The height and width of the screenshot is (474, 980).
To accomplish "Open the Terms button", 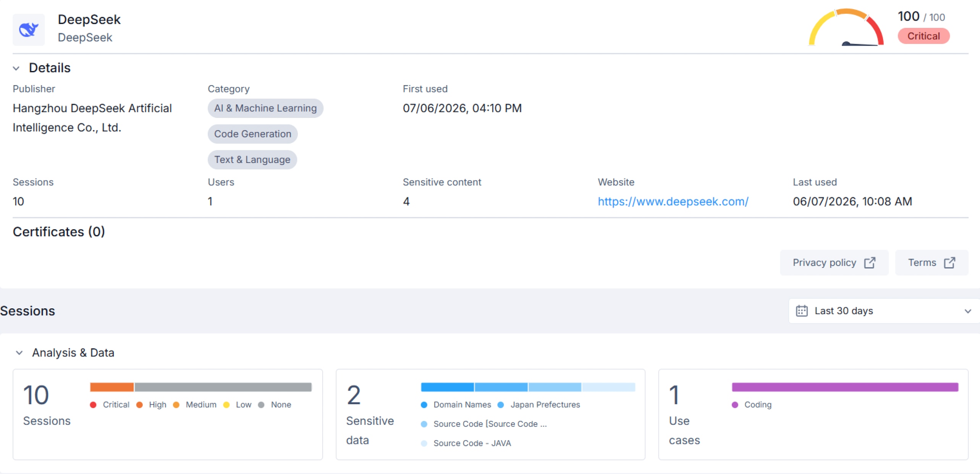I will coord(931,263).
